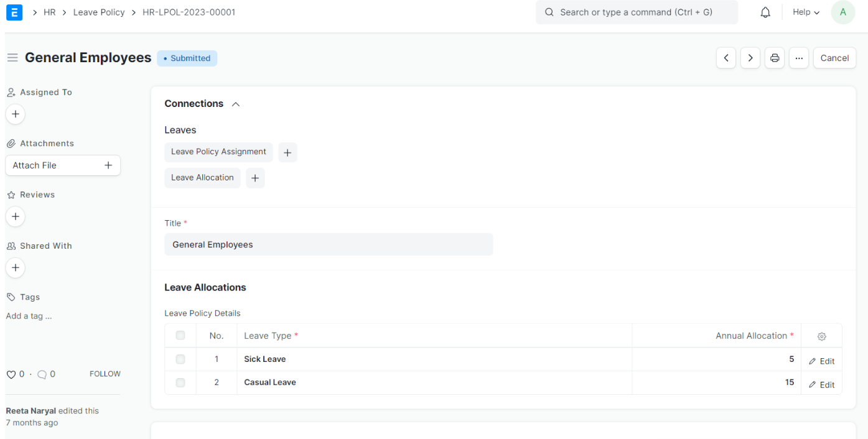868x439 pixels.
Task: Open the Help dropdown menu
Action: (806, 12)
